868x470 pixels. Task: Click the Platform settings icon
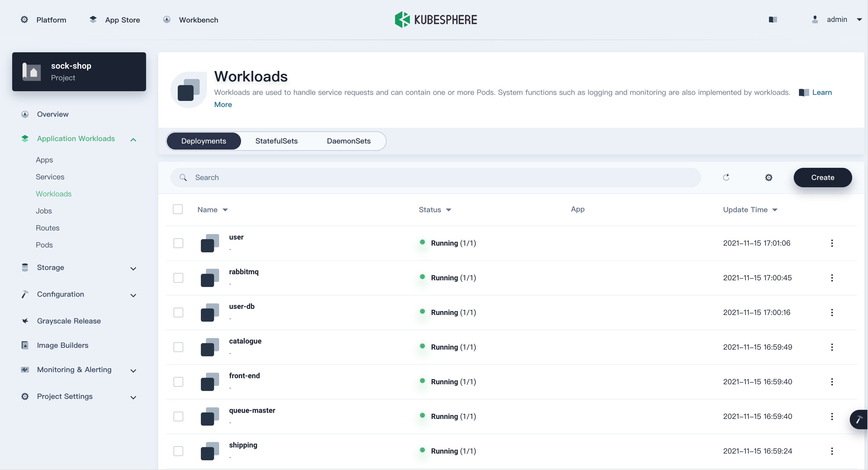(24, 20)
